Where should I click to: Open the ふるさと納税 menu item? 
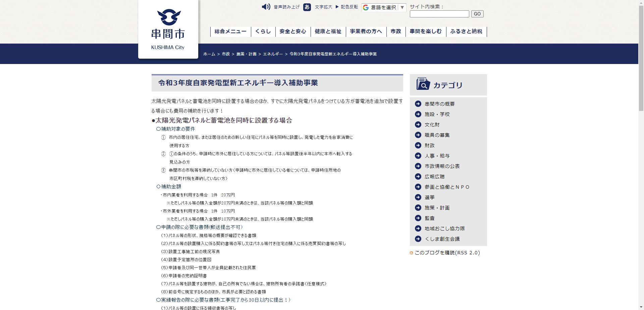tap(466, 32)
